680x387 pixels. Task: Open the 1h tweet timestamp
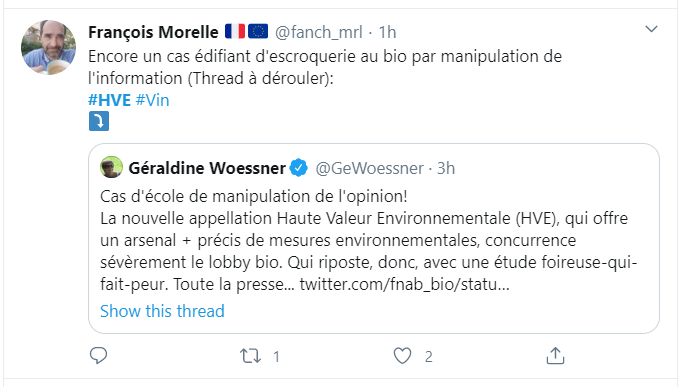[387, 32]
